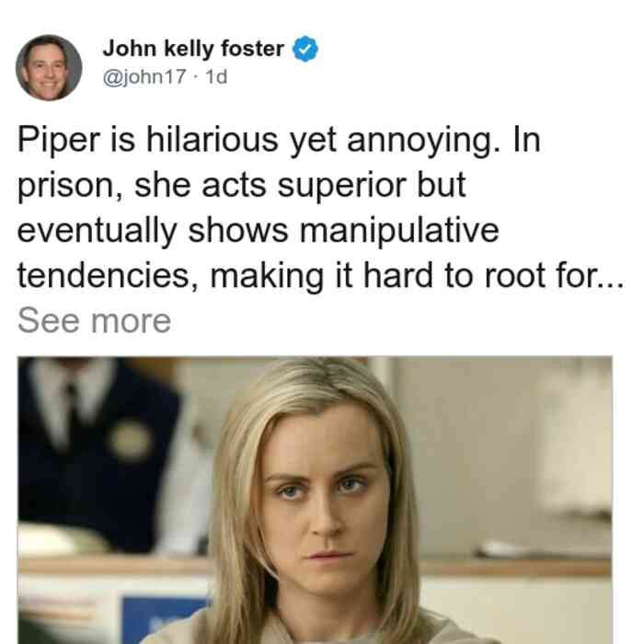Expand the post with See more
644x644 pixels.
(94, 321)
